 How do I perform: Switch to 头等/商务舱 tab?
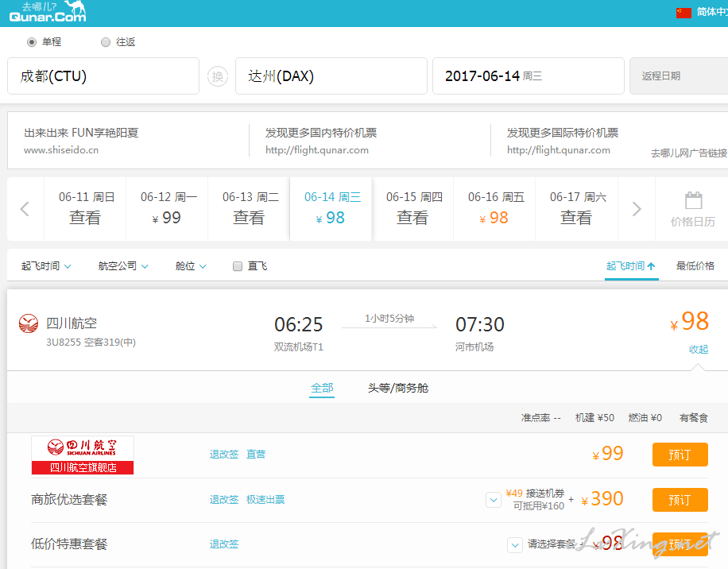(398, 388)
